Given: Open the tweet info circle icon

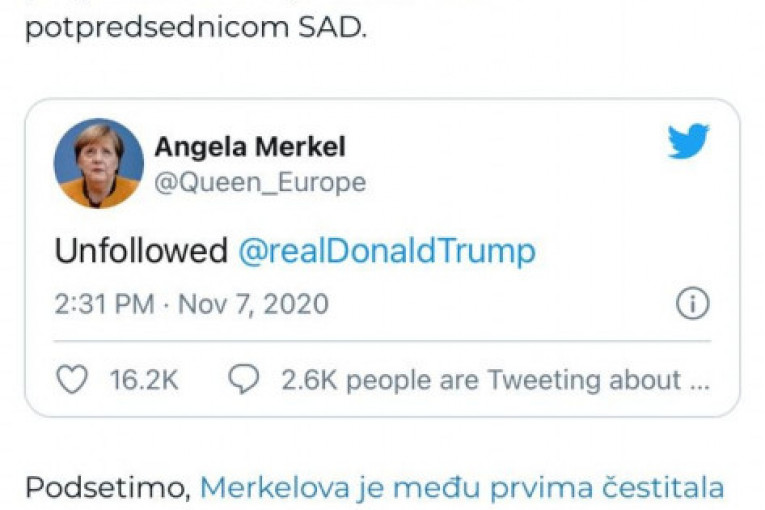Looking at the screenshot, I should click(x=692, y=303).
